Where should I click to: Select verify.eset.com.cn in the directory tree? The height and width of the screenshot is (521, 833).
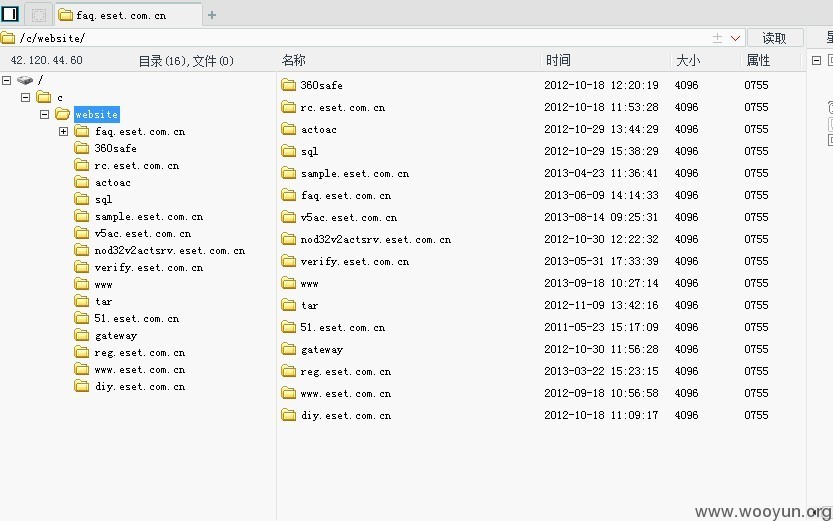tap(149, 268)
